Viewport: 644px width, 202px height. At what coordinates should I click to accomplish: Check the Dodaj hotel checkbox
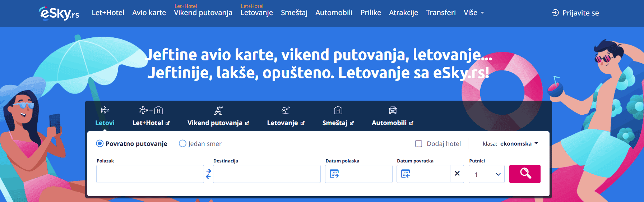coord(418,144)
